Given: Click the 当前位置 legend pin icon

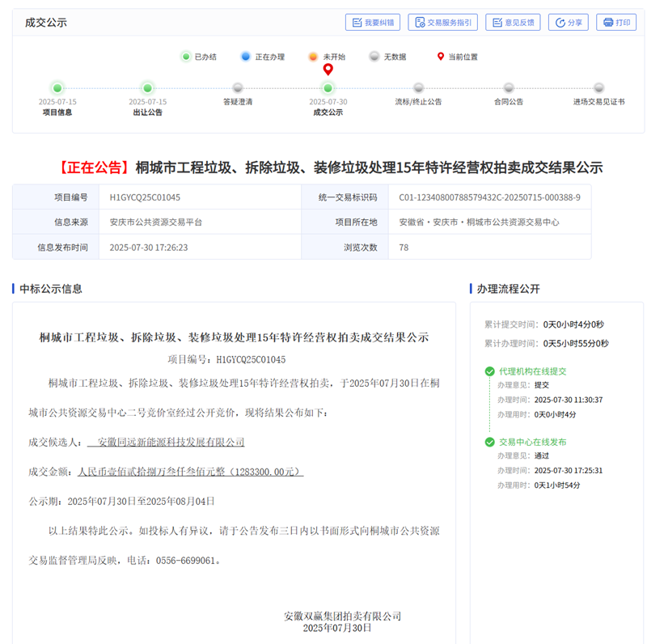Looking at the screenshot, I should (x=441, y=57).
